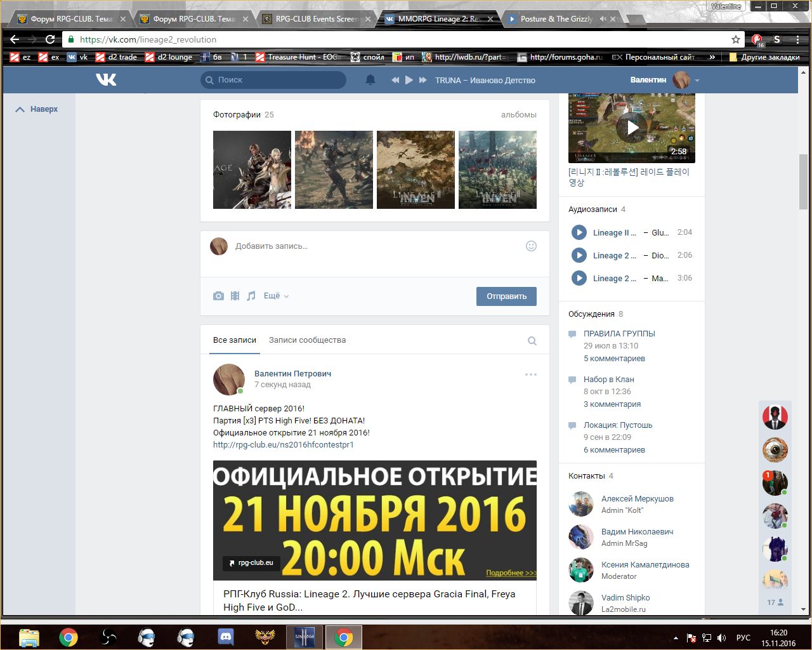Viewport: 812px width, 650px height.
Task: Open the d2 trade bookmark
Action: coord(116,57)
